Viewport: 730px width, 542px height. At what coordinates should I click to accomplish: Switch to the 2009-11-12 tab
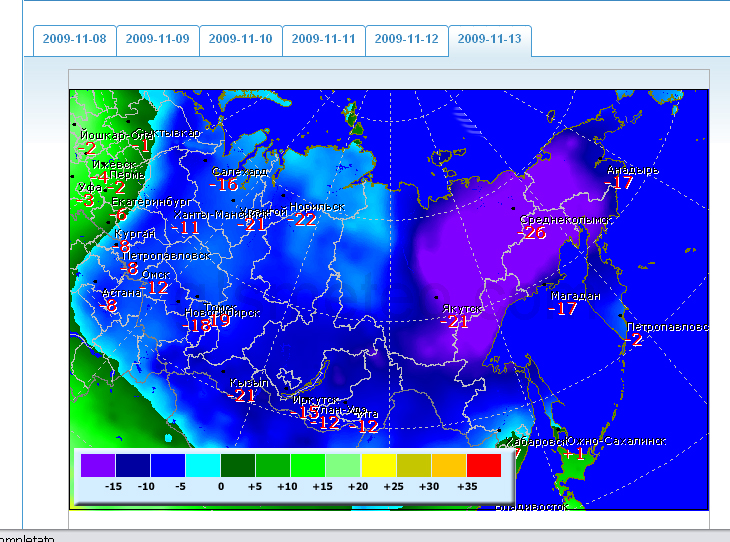407,40
